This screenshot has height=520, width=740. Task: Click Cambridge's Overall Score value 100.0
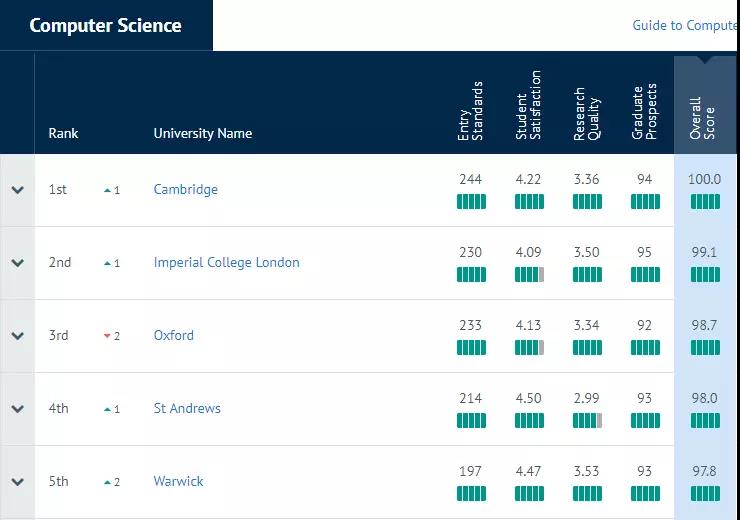coord(705,179)
